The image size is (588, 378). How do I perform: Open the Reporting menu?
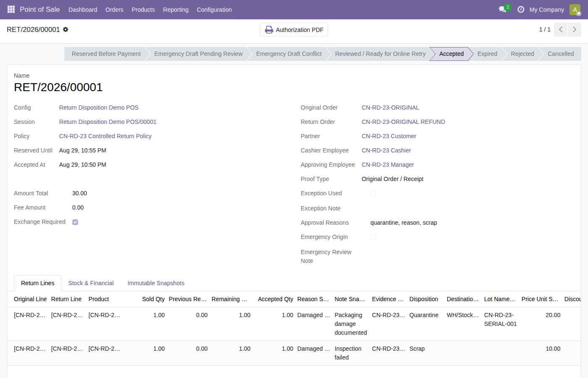tap(176, 10)
